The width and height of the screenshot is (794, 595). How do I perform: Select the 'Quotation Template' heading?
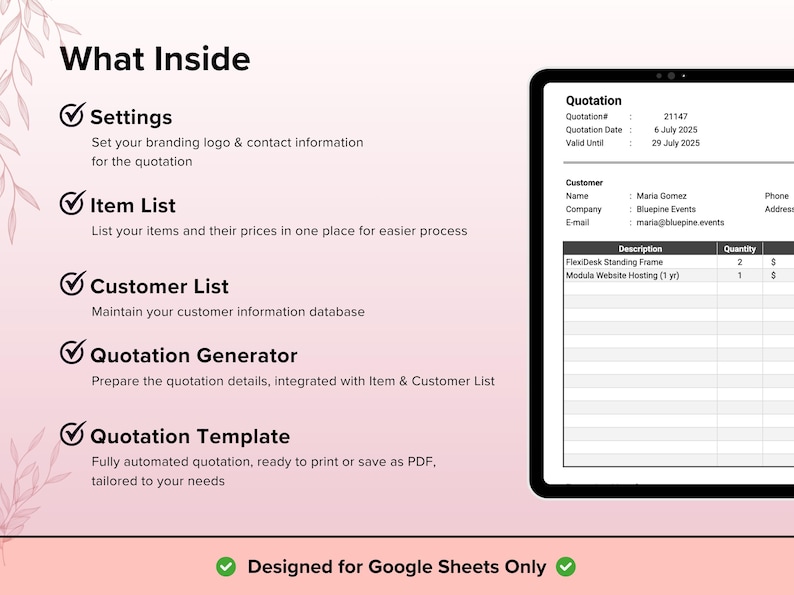[x=190, y=437]
